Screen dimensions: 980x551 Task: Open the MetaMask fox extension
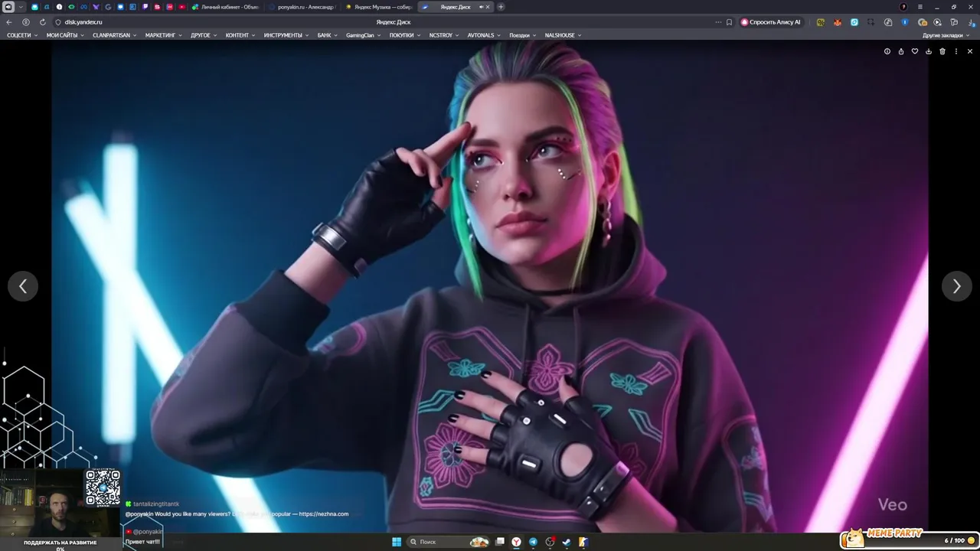[838, 22]
